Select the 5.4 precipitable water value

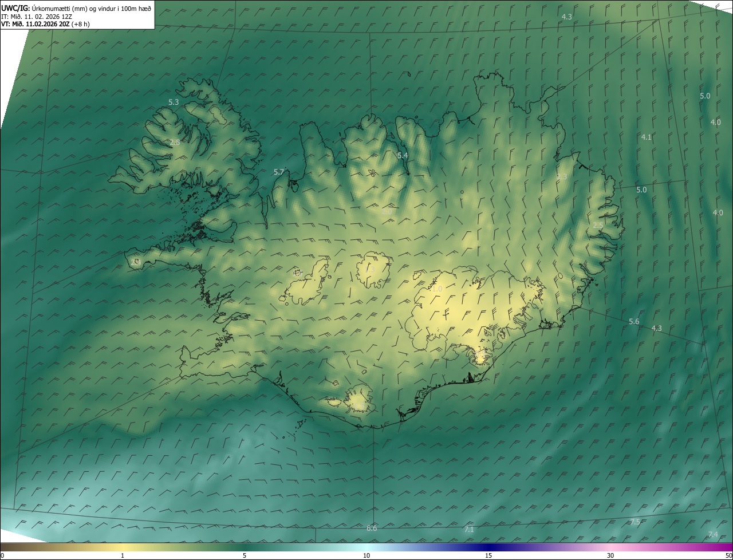(x=403, y=156)
